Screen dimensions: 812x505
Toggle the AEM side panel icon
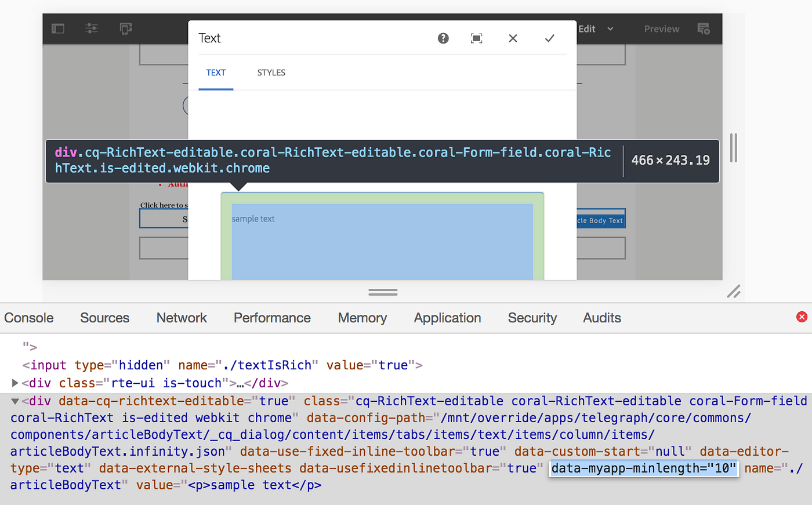[x=58, y=28]
